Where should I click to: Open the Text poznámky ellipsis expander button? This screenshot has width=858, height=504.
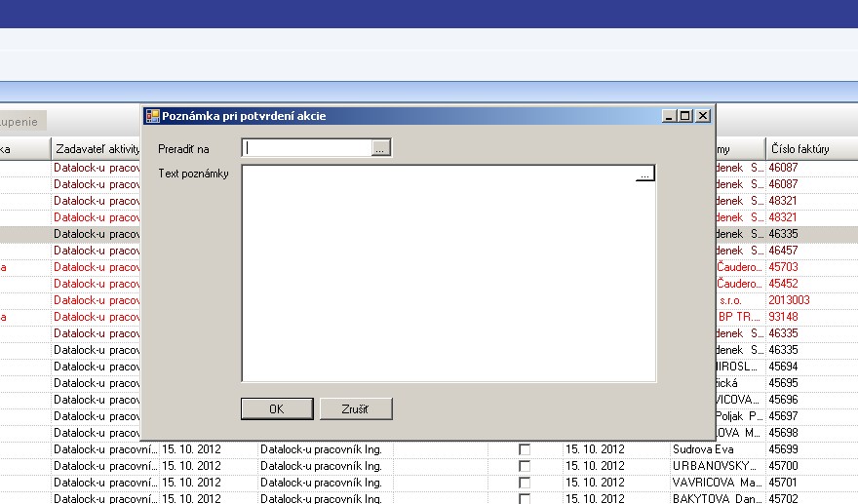(645, 174)
